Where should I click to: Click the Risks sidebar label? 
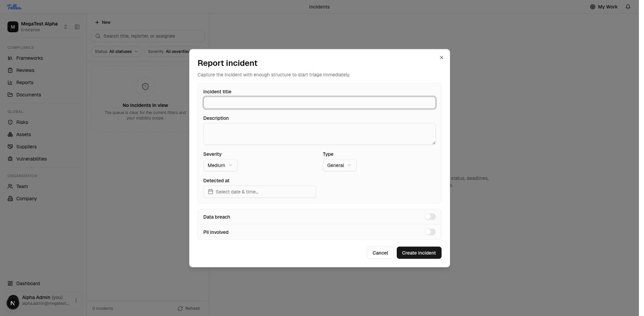pyautogui.click(x=22, y=122)
